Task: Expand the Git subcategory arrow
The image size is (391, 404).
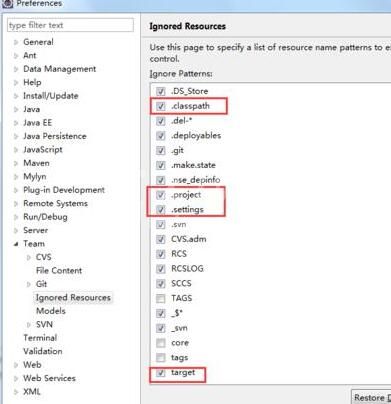Action: 29,284
